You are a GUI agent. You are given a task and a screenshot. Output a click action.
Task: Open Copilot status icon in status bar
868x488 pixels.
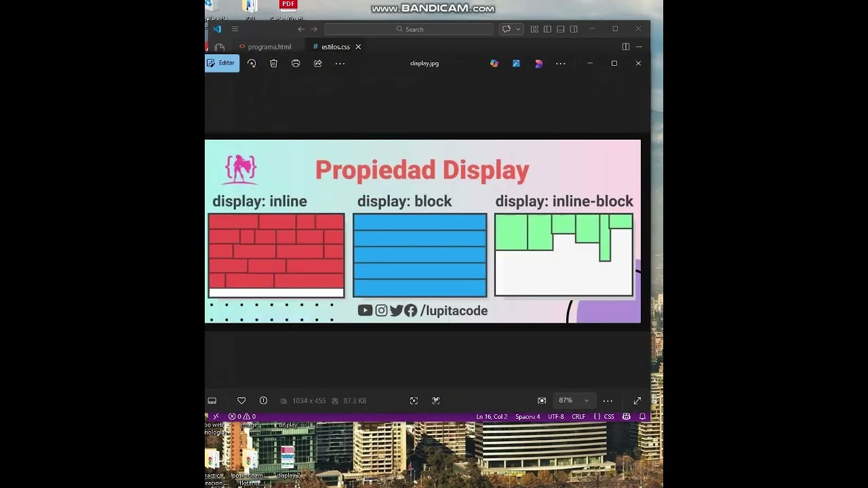tap(627, 417)
